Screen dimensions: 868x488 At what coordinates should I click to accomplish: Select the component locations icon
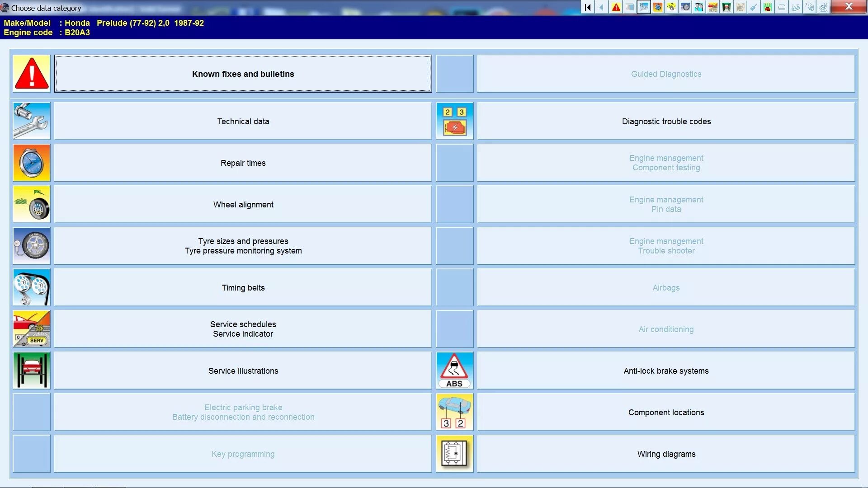coord(454,412)
